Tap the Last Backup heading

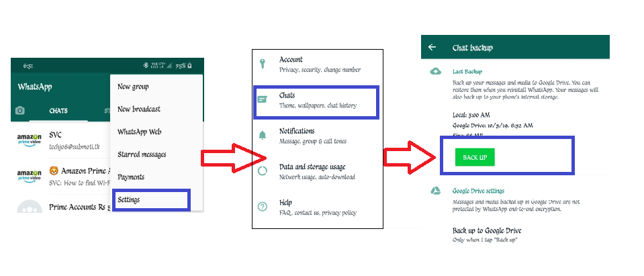(x=467, y=71)
